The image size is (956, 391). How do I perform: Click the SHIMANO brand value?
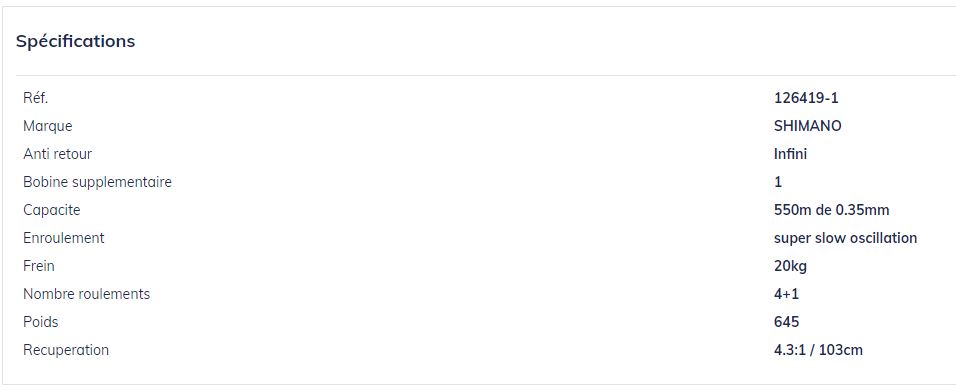[x=807, y=126]
